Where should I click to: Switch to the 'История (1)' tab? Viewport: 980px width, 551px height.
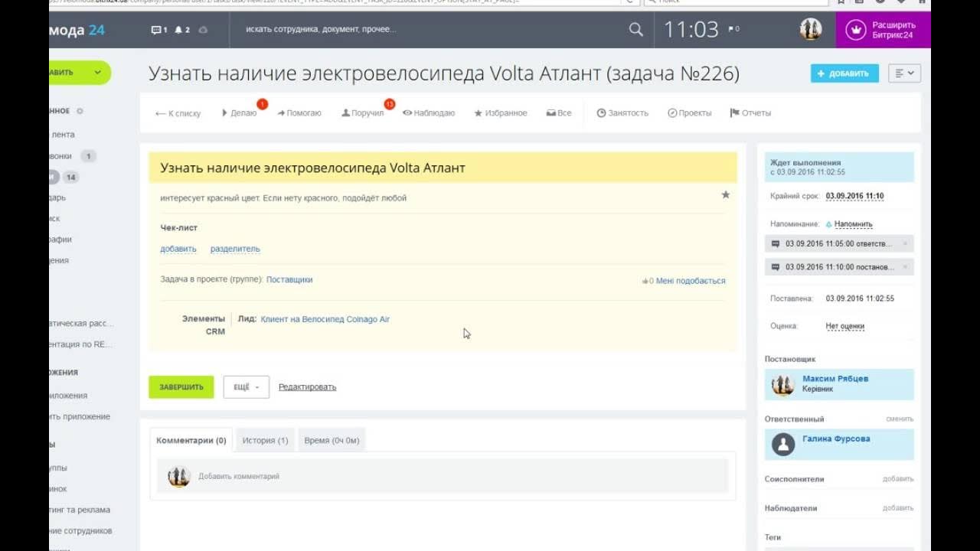point(265,441)
